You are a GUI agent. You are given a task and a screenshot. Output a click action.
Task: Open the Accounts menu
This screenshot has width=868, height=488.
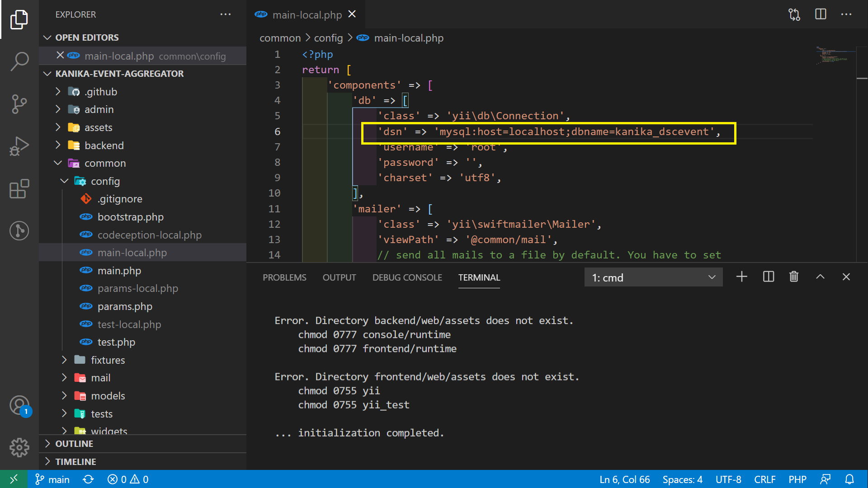[x=19, y=405]
